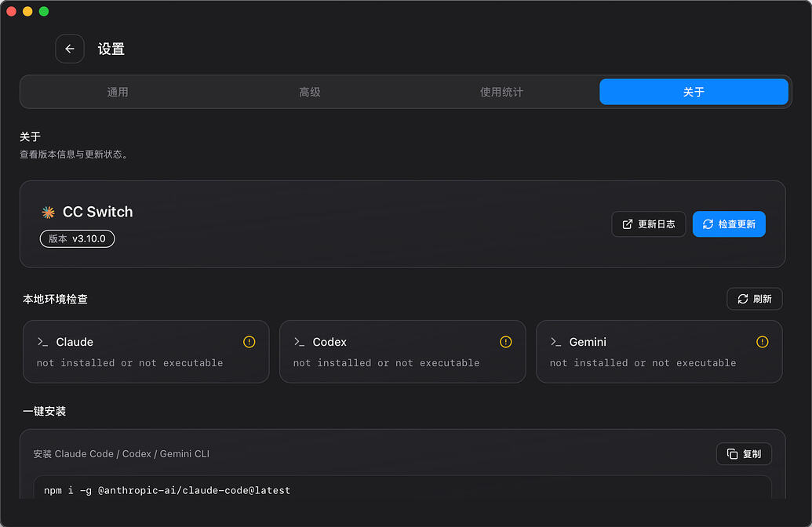
Task: Click Codex's not installed status text
Action: pyautogui.click(x=386, y=363)
